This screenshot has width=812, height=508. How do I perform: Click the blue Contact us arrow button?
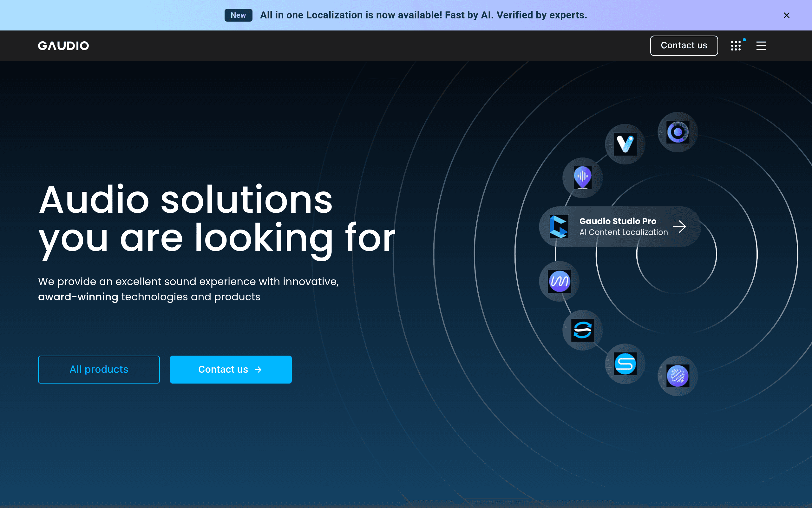click(x=231, y=369)
